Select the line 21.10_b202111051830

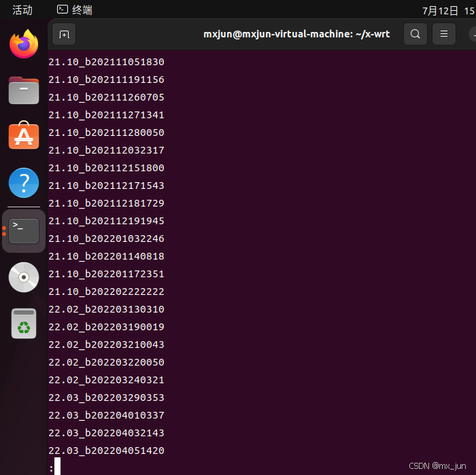click(x=106, y=62)
